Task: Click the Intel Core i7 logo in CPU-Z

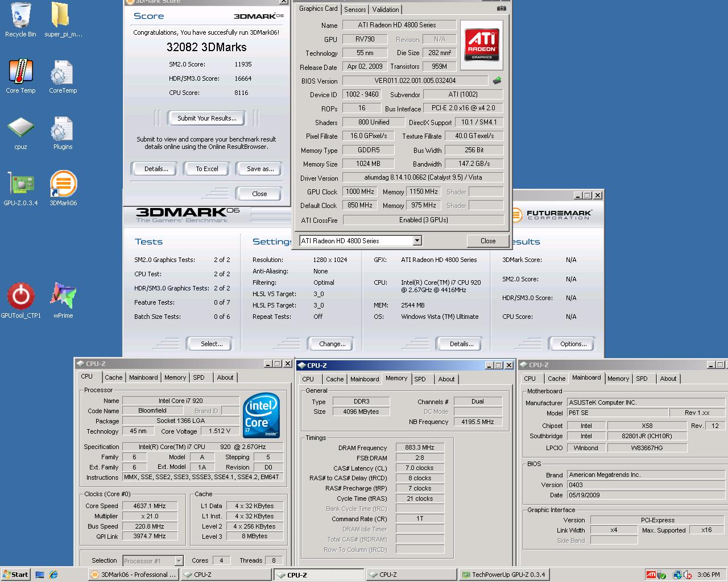Action: point(261,415)
